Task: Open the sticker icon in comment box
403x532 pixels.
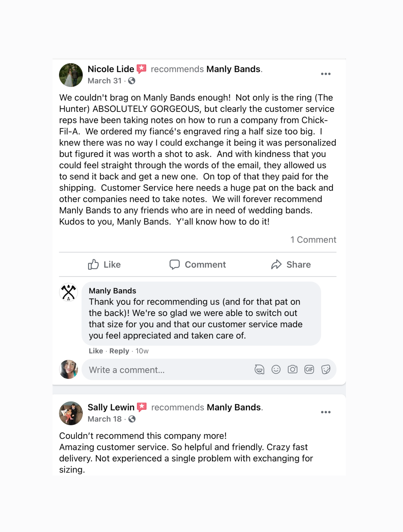Action: point(326,369)
